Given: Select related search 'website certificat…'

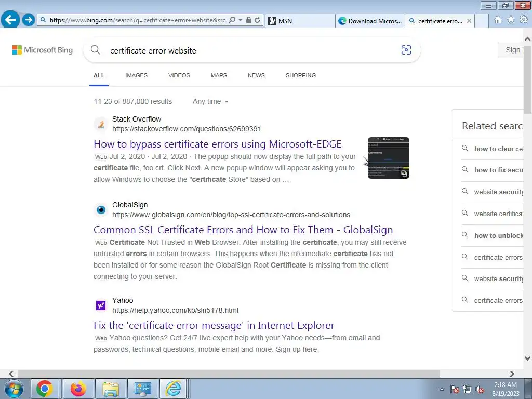Looking at the screenshot, I should coord(498,214).
